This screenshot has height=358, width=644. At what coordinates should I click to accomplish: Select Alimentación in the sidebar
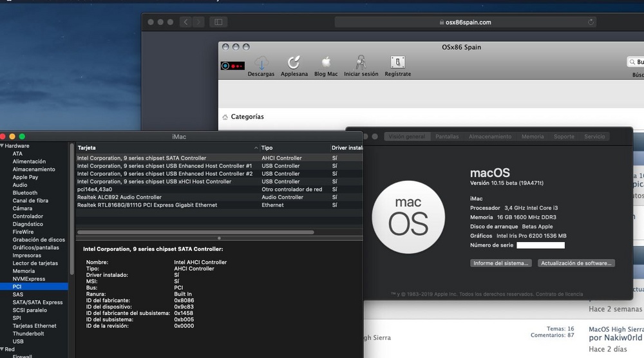[29, 162]
